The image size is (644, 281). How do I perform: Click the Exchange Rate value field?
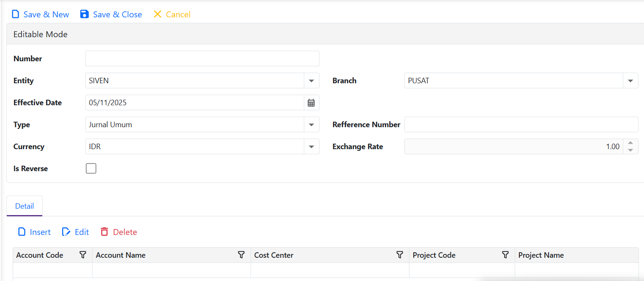point(514,147)
